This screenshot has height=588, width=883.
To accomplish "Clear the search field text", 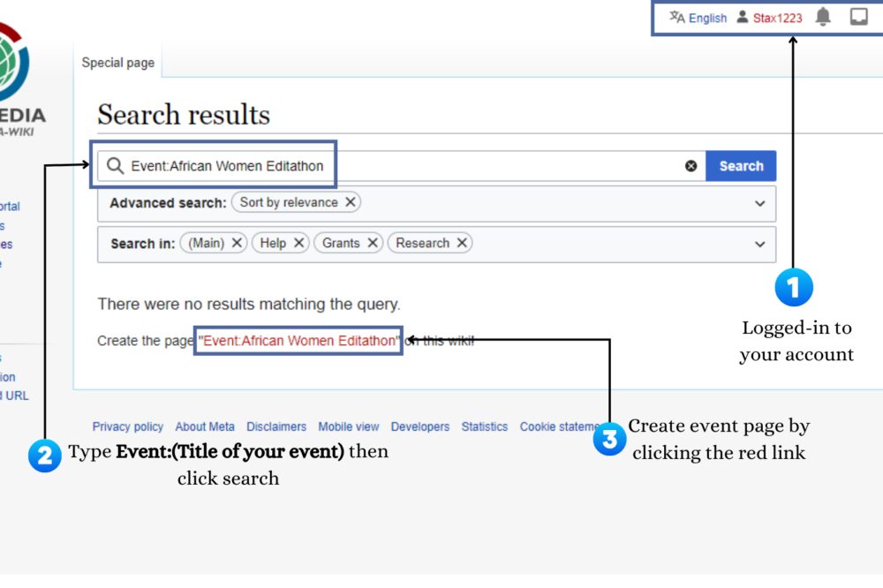I will point(691,166).
